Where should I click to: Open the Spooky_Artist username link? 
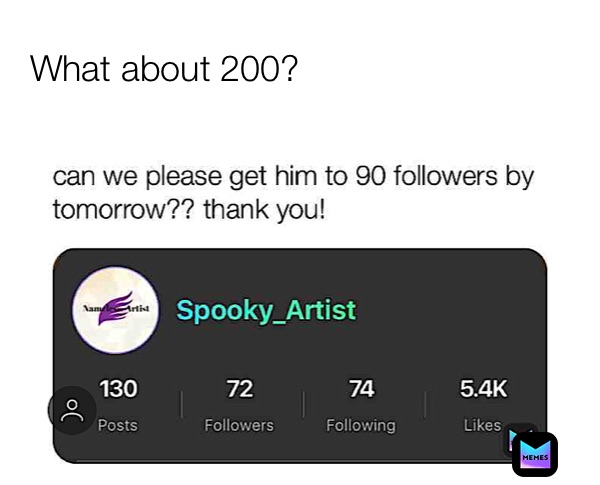point(266,310)
